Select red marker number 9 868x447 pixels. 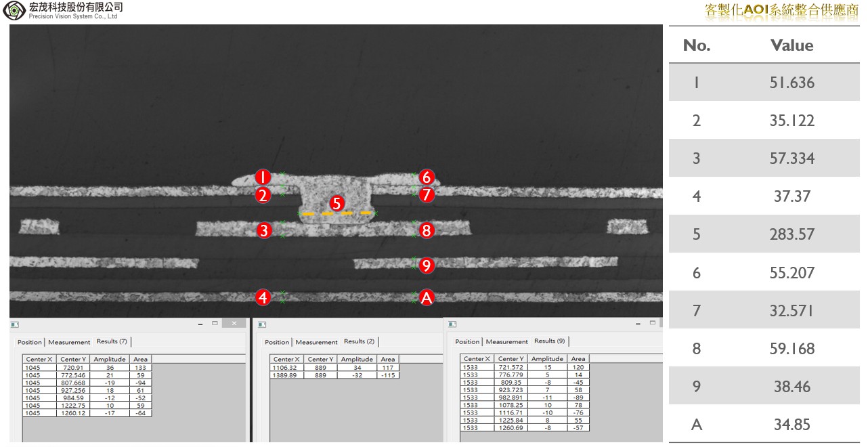tap(426, 265)
